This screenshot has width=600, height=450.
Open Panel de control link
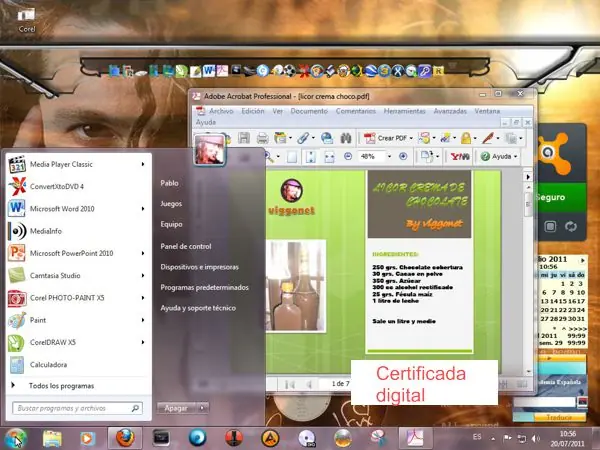pyautogui.click(x=185, y=245)
